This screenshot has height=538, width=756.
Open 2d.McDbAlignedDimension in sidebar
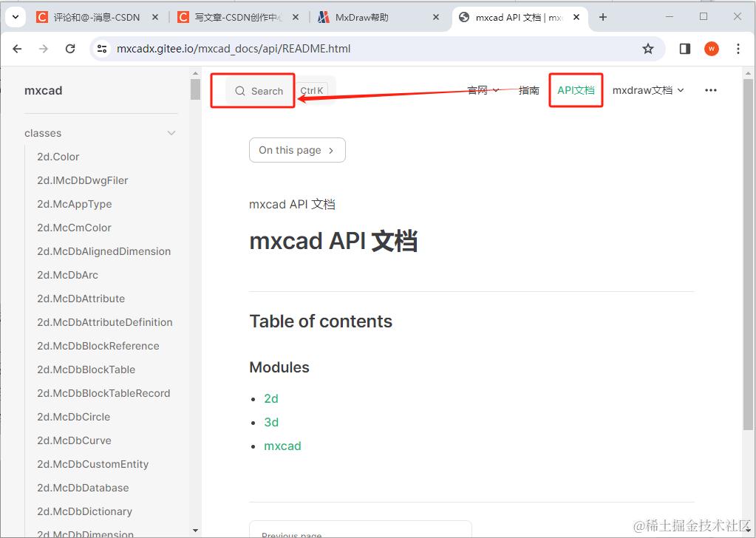[103, 251]
